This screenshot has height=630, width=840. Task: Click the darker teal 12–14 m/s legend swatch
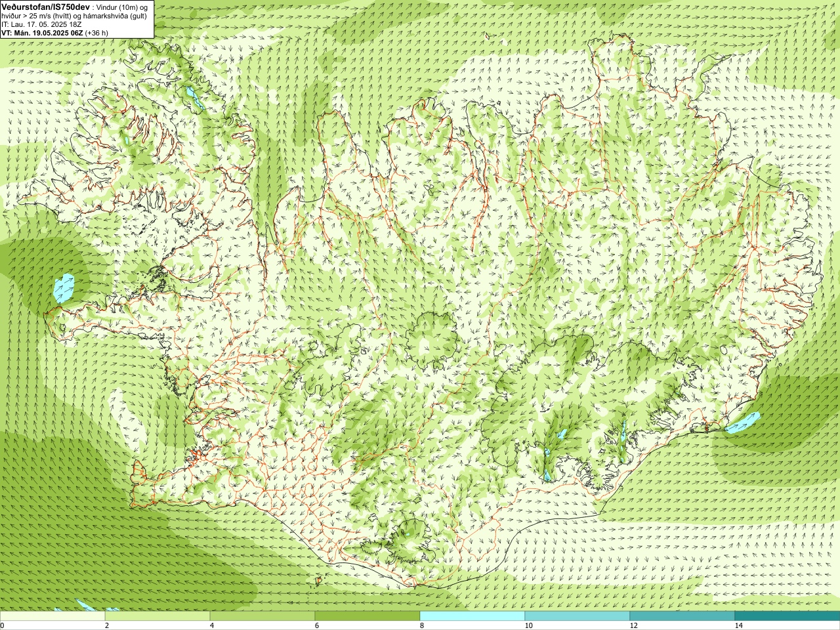[x=682, y=616]
